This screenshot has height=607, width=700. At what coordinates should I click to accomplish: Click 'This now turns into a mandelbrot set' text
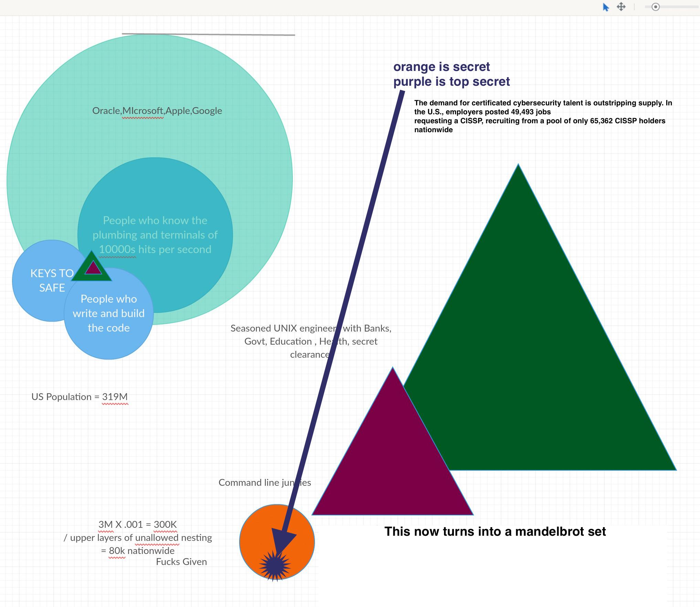(x=495, y=531)
